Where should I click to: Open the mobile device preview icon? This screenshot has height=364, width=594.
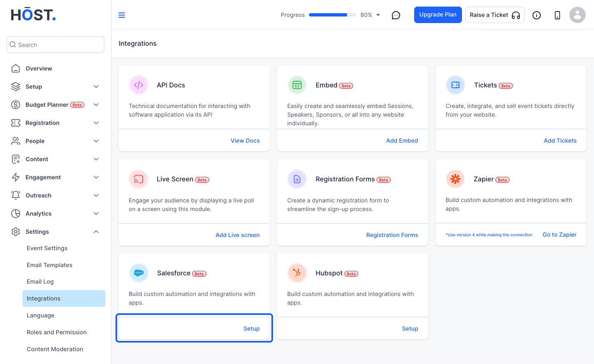[557, 15]
